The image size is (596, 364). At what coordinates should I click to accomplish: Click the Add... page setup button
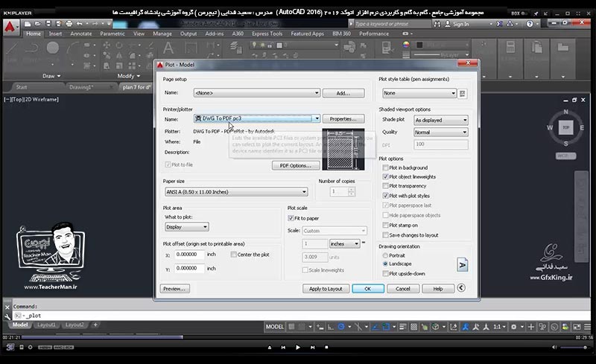[x=343, y=93]
